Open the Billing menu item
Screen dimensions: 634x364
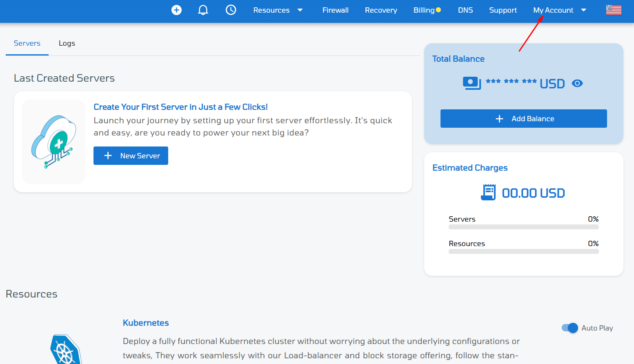[424, 10]
